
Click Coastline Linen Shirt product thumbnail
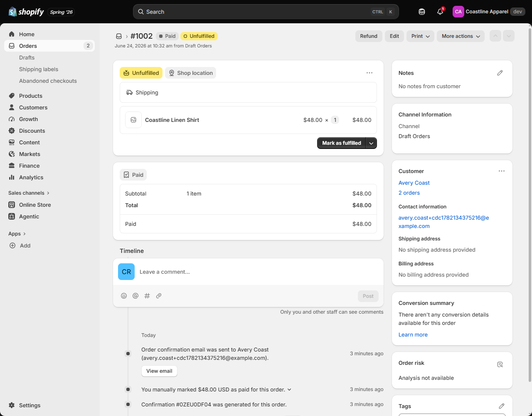[x=133, y=120]
